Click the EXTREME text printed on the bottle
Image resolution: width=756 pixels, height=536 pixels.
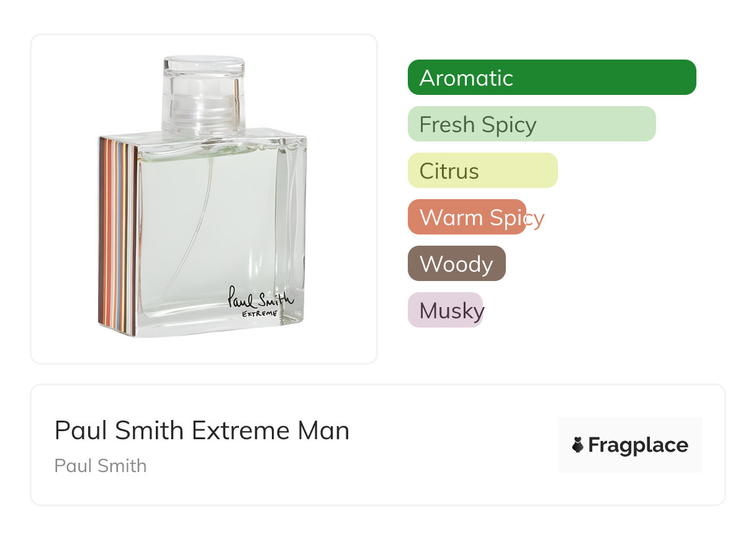pos(259,313)
